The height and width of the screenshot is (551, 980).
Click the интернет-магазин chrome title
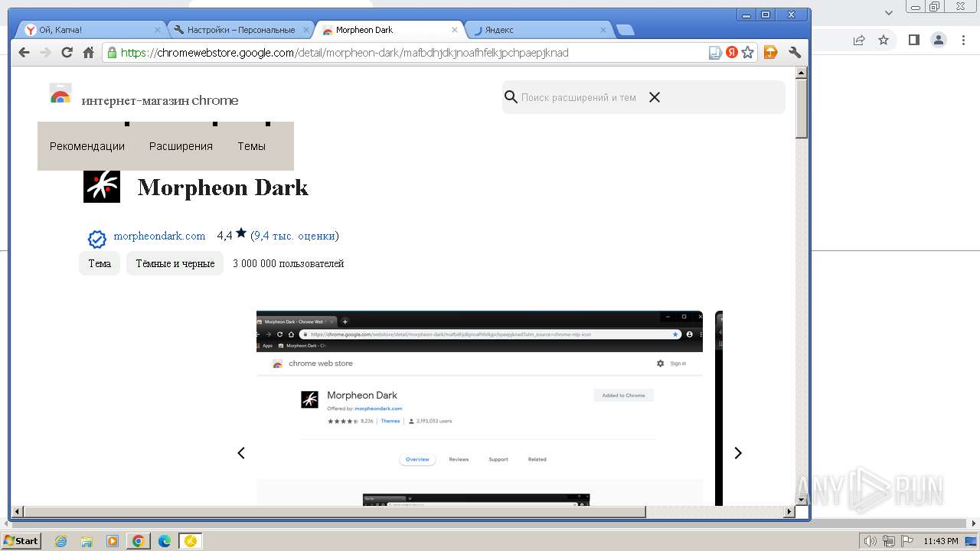click(x=160, y=100)
